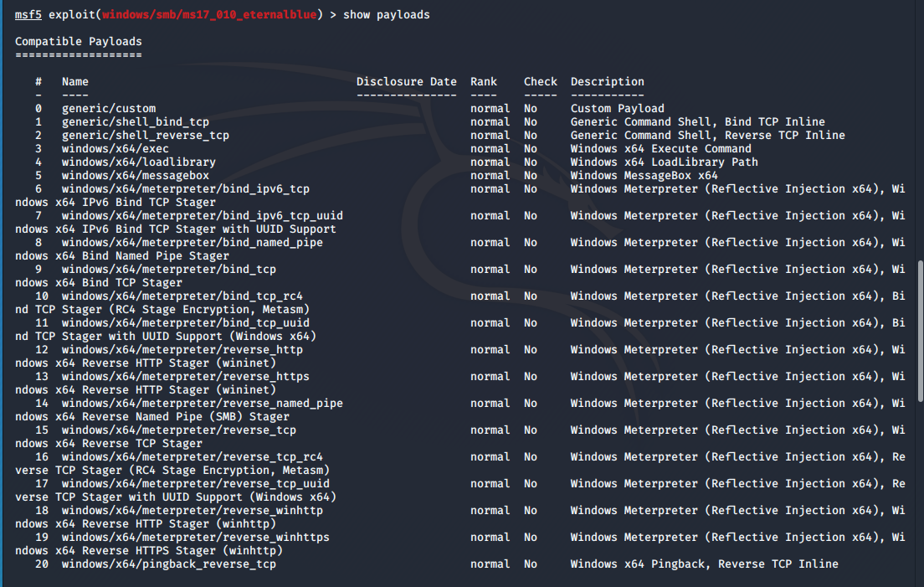
Task: Click the windows/x64/loadlibrary payload name
Action: click(138, 162)
